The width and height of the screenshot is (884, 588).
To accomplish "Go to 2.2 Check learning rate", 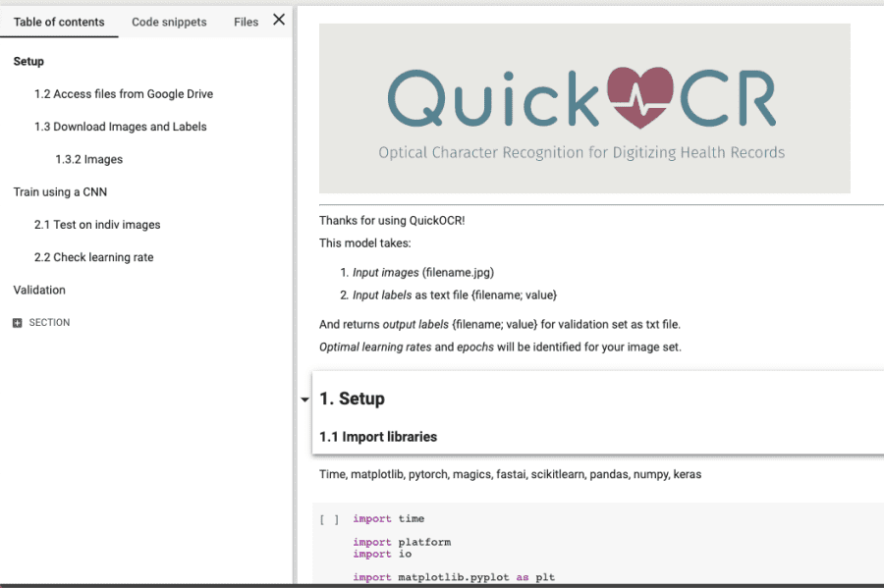I will [x=93, y=257].
